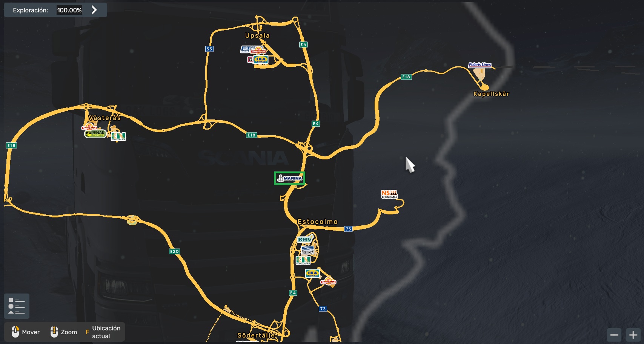Zoom in with the plus button
Screen dimensions: 644x344
click(x=633, y=335)
